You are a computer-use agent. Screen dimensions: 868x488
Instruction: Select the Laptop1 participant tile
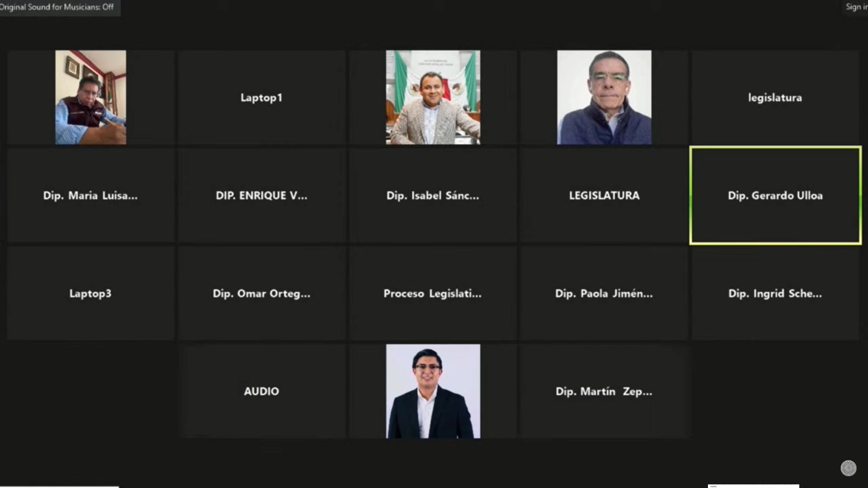(261, 98)
